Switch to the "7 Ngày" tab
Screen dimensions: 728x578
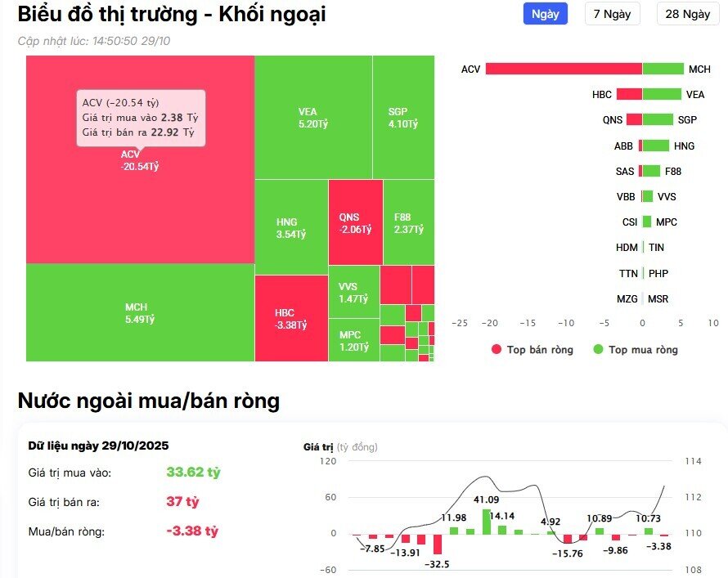point(611,14)
